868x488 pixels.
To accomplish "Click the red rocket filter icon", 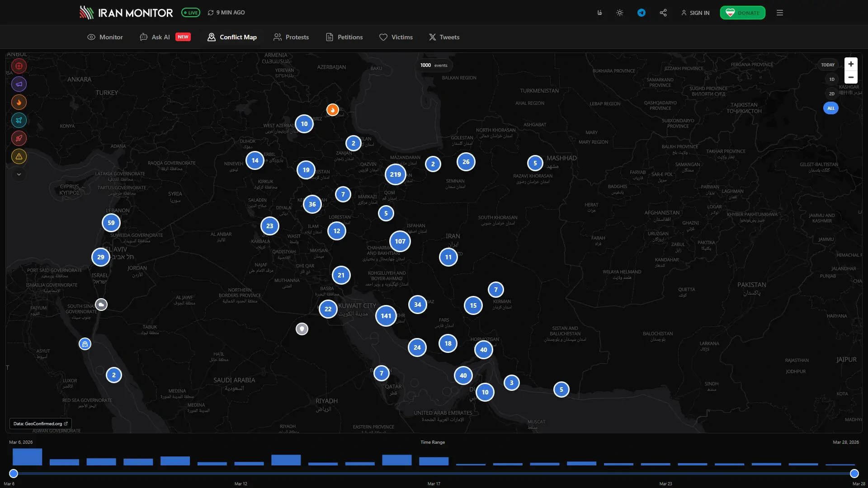I will pyautogui.click(x=19, y=138).
